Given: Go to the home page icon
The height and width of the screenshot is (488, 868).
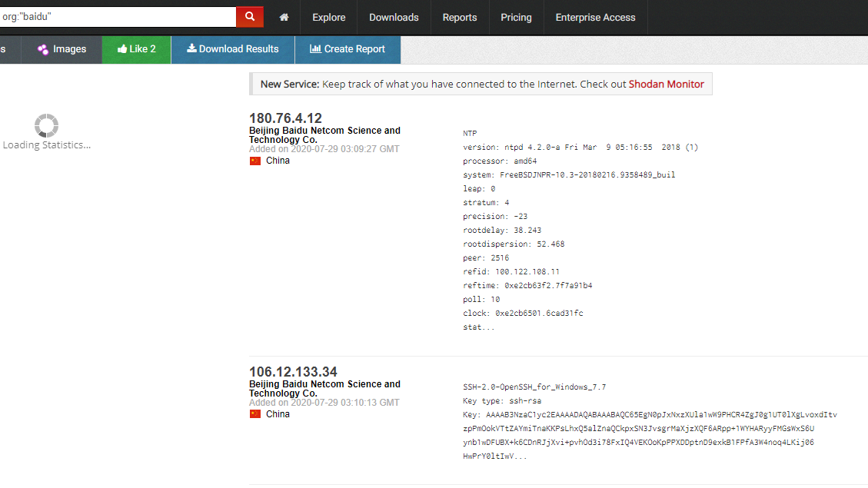Looking at the screenshot, I should 284,17.
